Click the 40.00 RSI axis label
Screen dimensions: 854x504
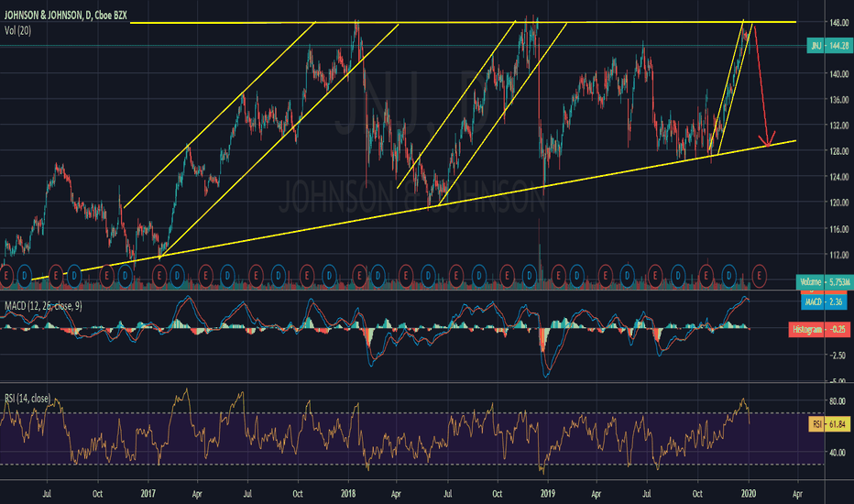[837, 453]
